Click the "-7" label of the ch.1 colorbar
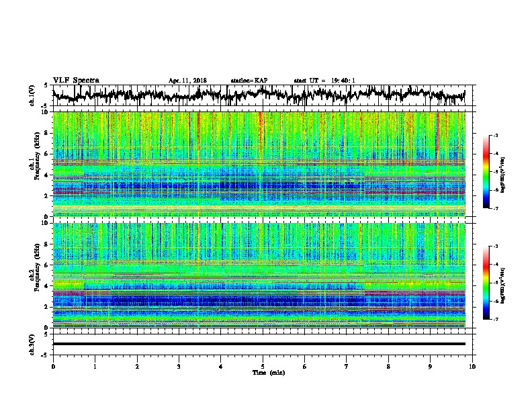 [496, 208]
